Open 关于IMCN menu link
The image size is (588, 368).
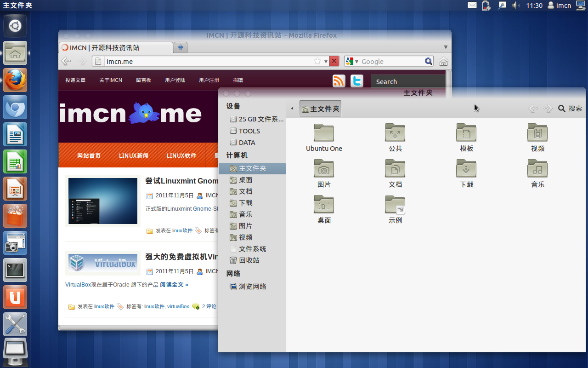pyautogui.click(x=111, y=80)
